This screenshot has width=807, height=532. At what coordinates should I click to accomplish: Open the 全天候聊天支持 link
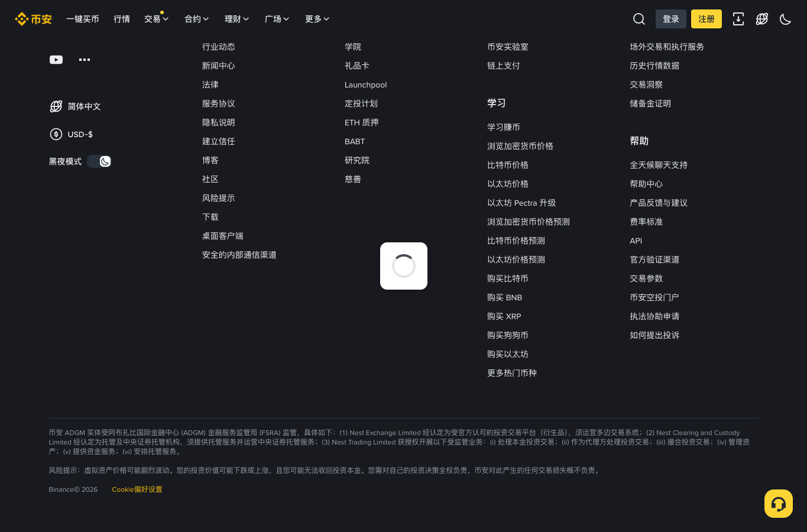[x=659, y=165]
